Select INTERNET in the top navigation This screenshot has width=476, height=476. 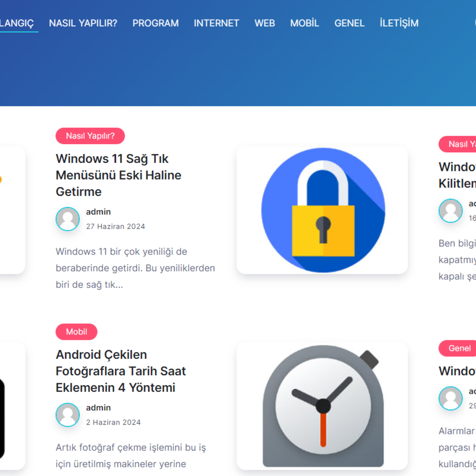pos(216,23)
